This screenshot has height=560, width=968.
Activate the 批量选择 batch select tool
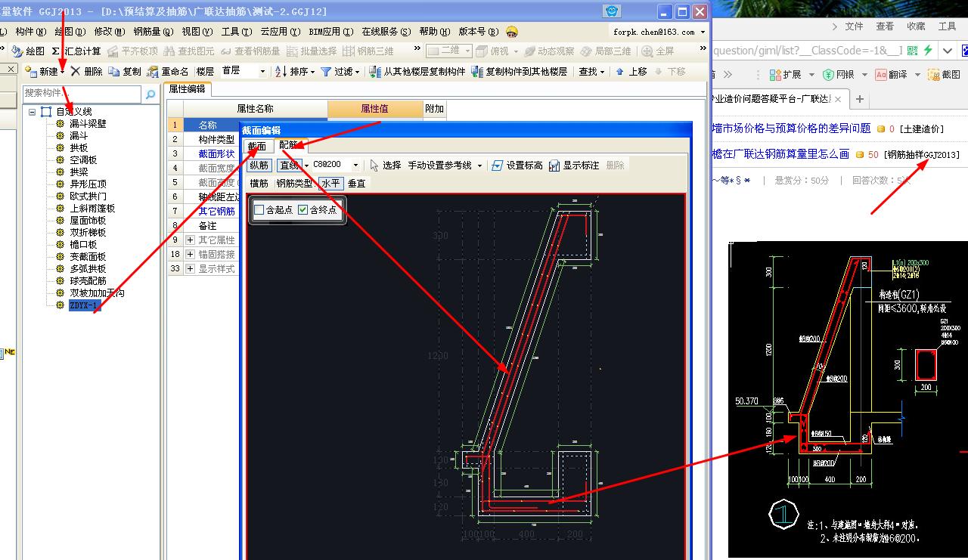point(312,51)
